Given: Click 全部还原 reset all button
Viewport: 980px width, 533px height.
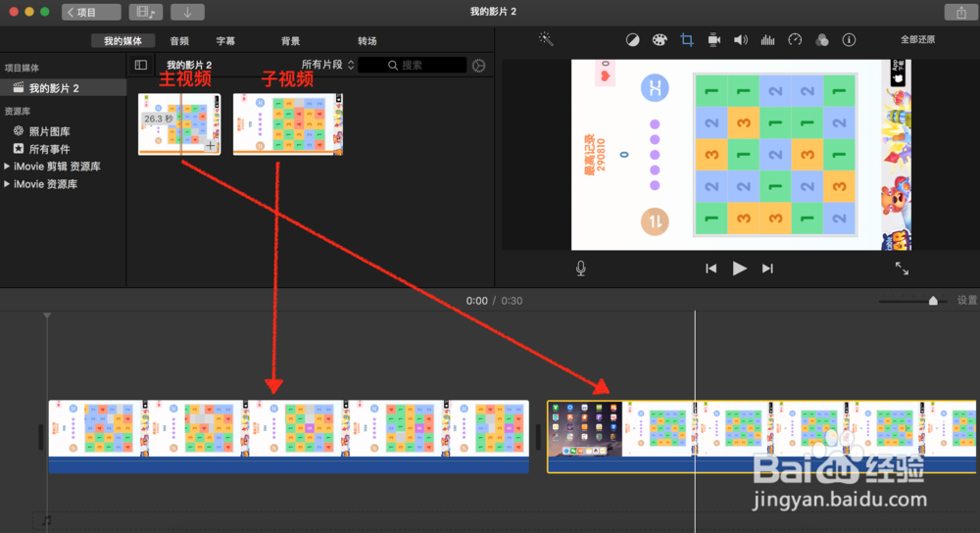Looking at the screenshot, I should coord(917,39).
